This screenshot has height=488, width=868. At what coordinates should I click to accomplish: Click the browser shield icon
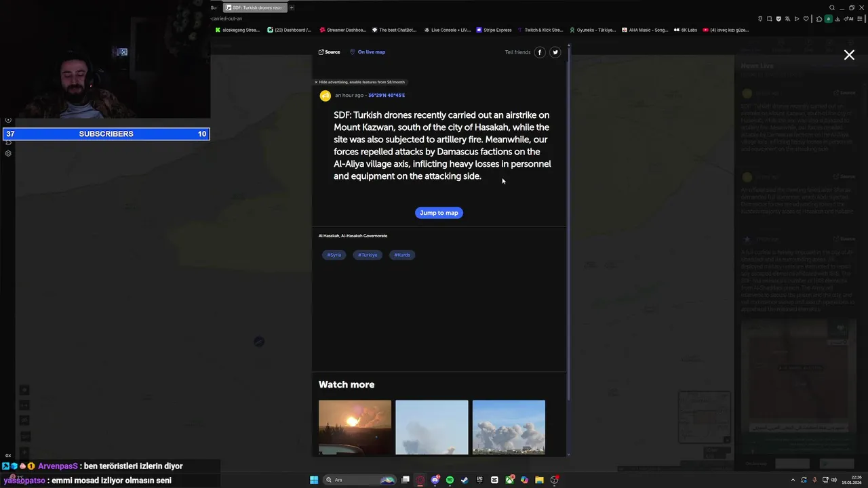(778, 19)
